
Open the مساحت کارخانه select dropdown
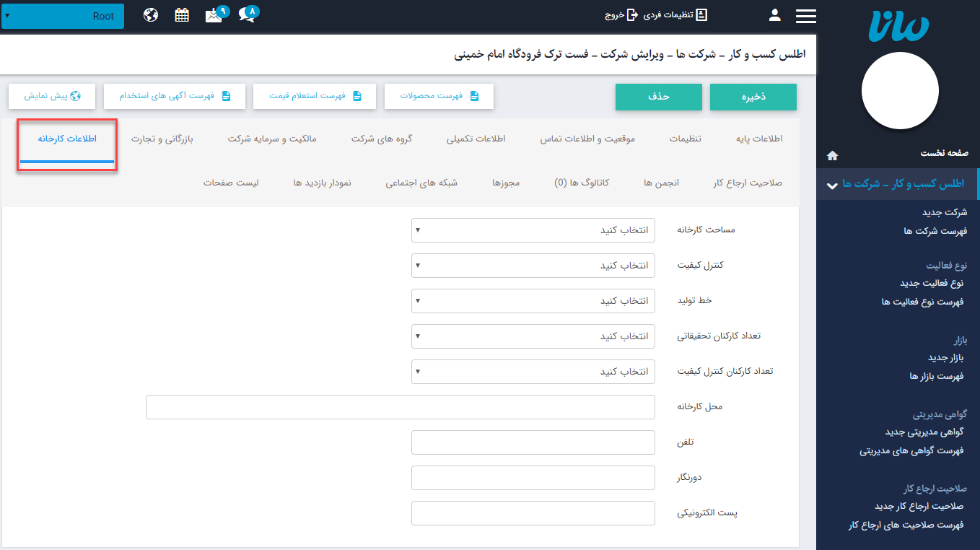point(533,230)
